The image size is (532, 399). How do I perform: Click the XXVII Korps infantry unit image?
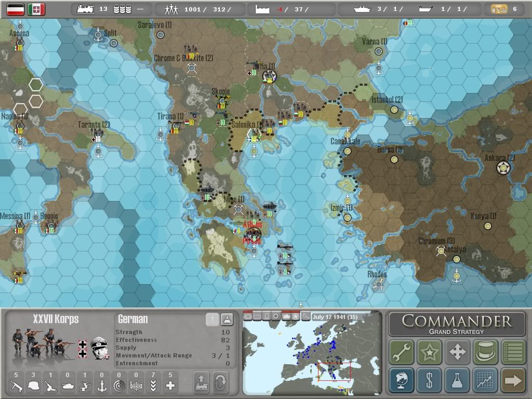[x=44, y=343]
